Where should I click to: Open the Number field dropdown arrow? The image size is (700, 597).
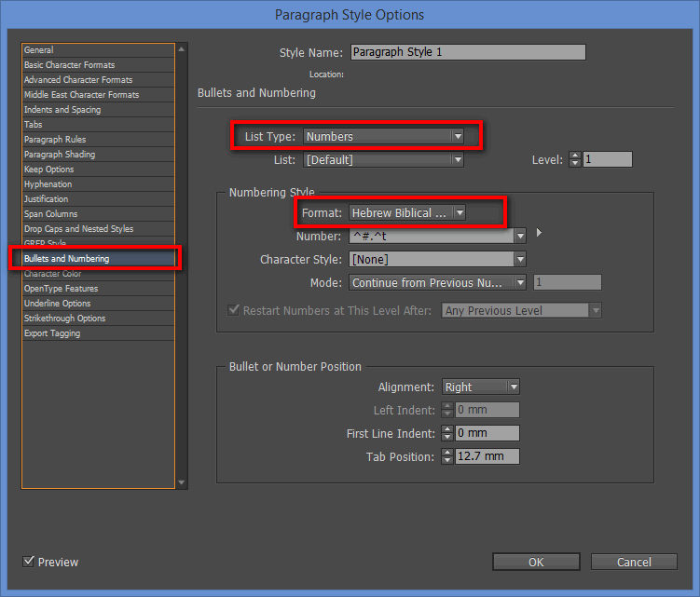click(x=520, y=236)
